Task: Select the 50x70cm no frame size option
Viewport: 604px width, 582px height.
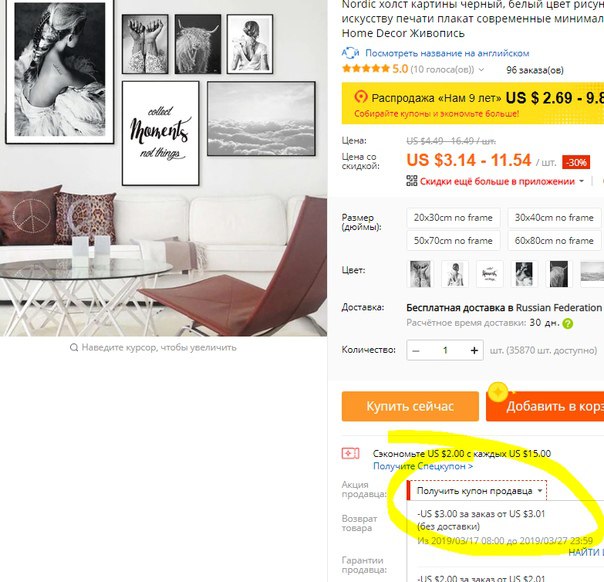Action: (453, 241)
